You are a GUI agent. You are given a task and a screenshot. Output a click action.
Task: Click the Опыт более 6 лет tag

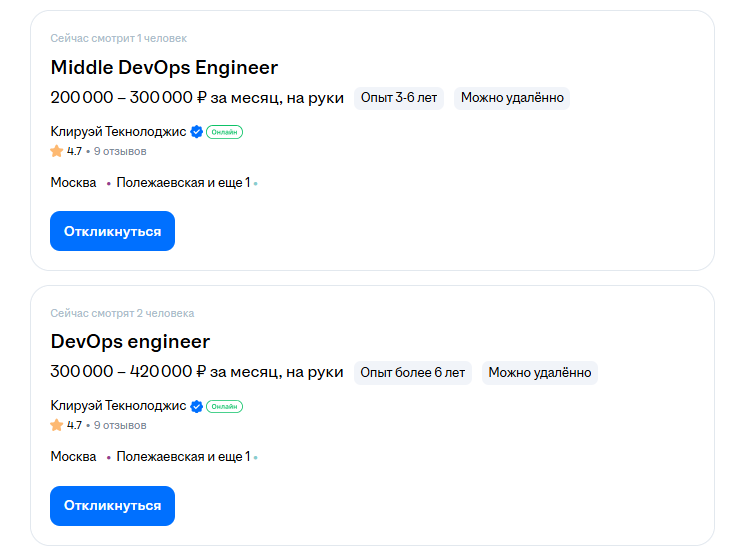(x=413, y=373)
